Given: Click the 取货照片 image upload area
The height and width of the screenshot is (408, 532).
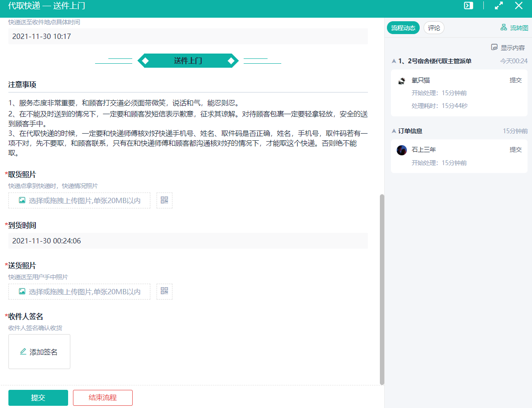Looking at the screenshot, I should (x=80, y=200).
